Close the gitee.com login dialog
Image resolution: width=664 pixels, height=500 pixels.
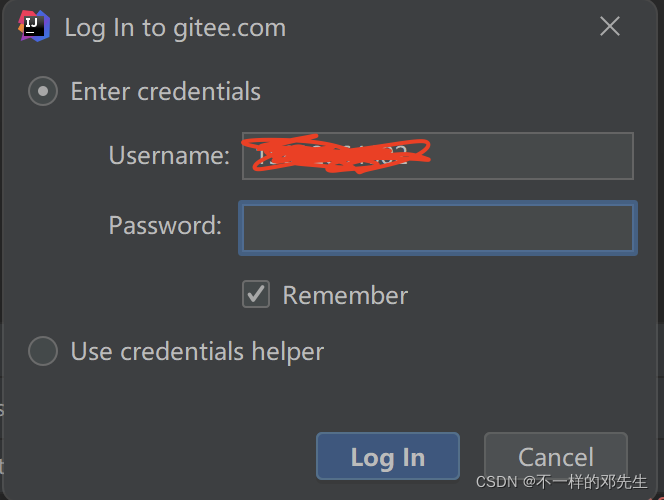[x=610, y=26]
